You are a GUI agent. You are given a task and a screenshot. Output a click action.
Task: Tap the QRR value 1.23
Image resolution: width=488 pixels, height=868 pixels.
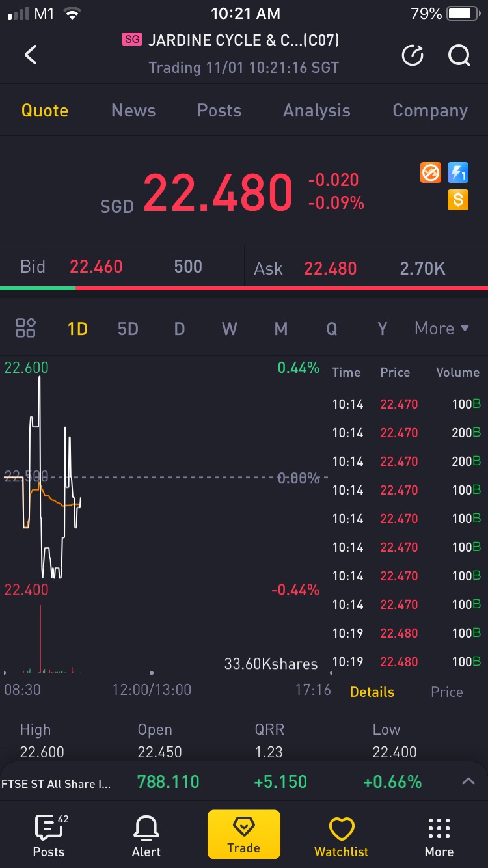coord(269,752)
